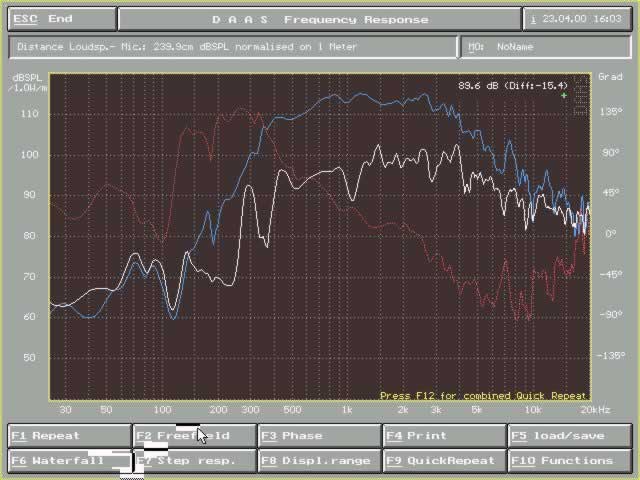
Task: Click the 1k label on frequency axis
Action: click(x=347, y=410)
